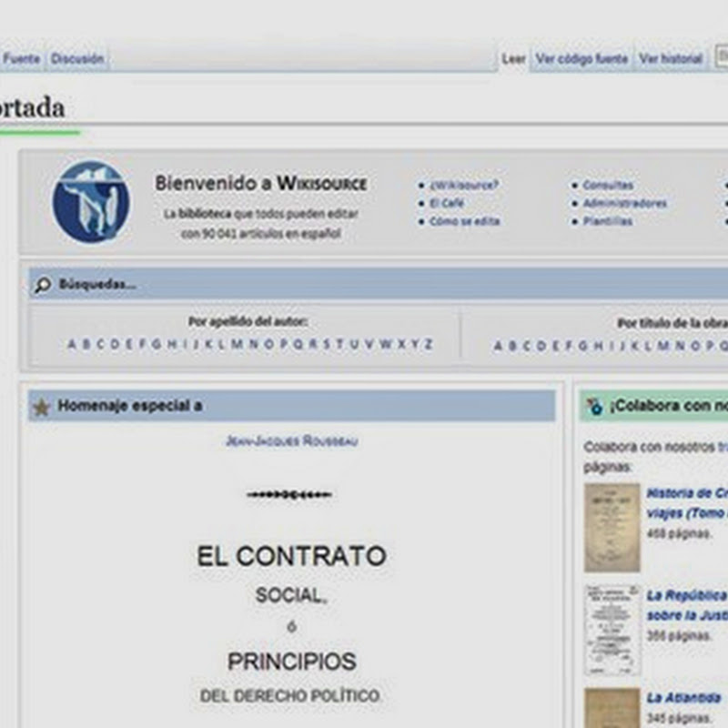
Task: Open the Ver código fuente tab
Action: tap(581, 58)
